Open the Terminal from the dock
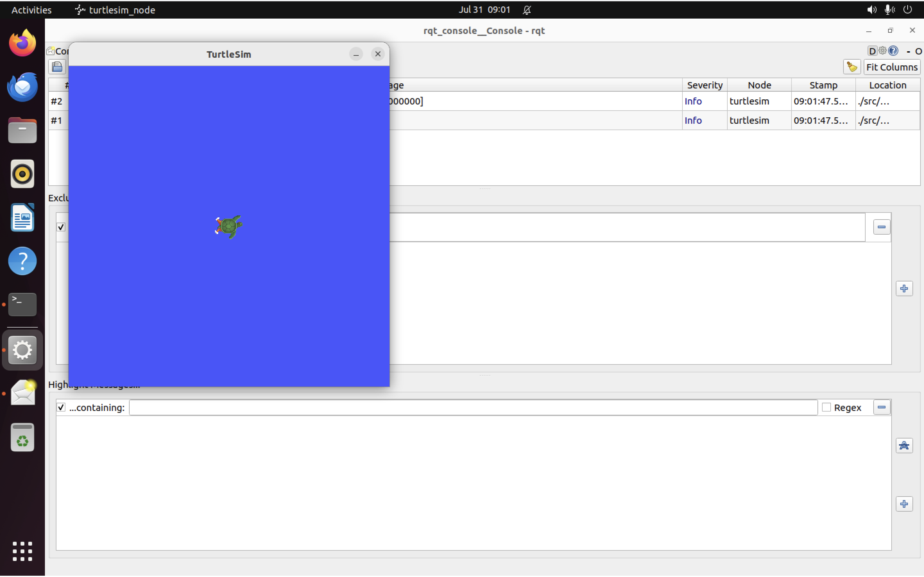This screenshot has width=924, height=577. 22,304
